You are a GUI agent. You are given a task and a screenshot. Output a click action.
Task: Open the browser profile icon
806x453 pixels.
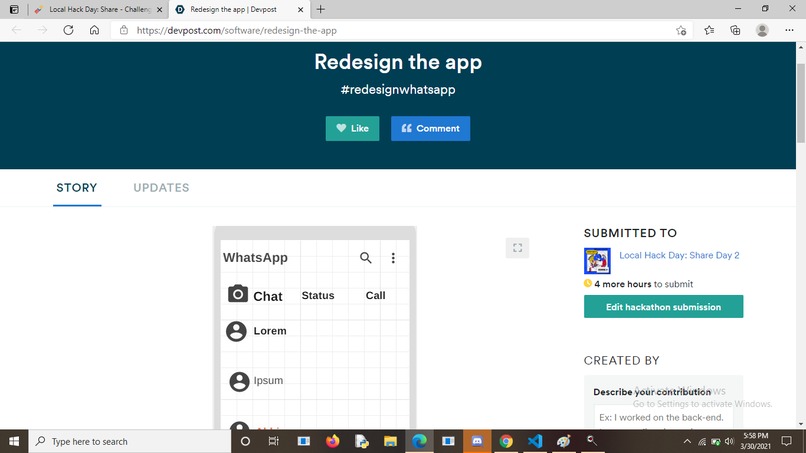pos(762,30)
